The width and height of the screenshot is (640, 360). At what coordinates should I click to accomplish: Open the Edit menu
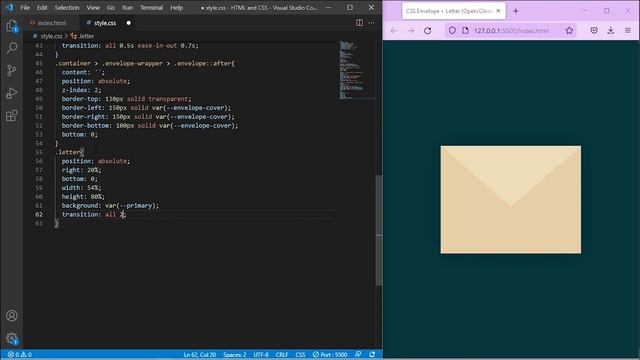(x=42, y=7)
